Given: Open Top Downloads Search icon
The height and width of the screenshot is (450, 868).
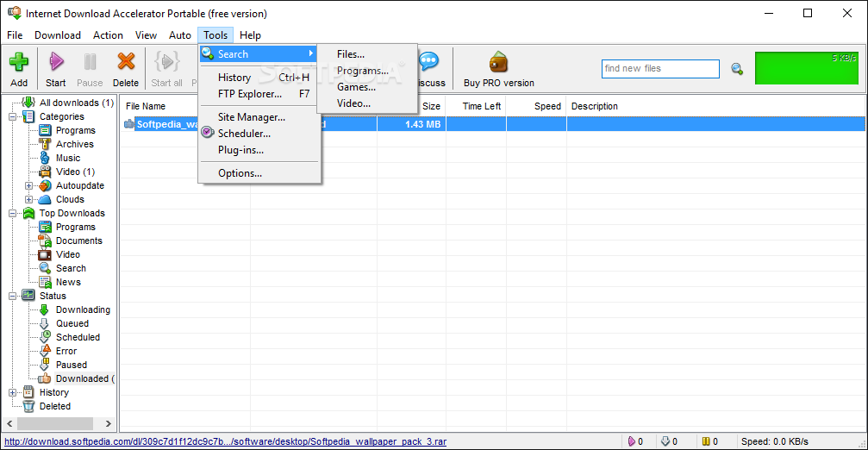Looking at the screenshot, I should point(46,268).
